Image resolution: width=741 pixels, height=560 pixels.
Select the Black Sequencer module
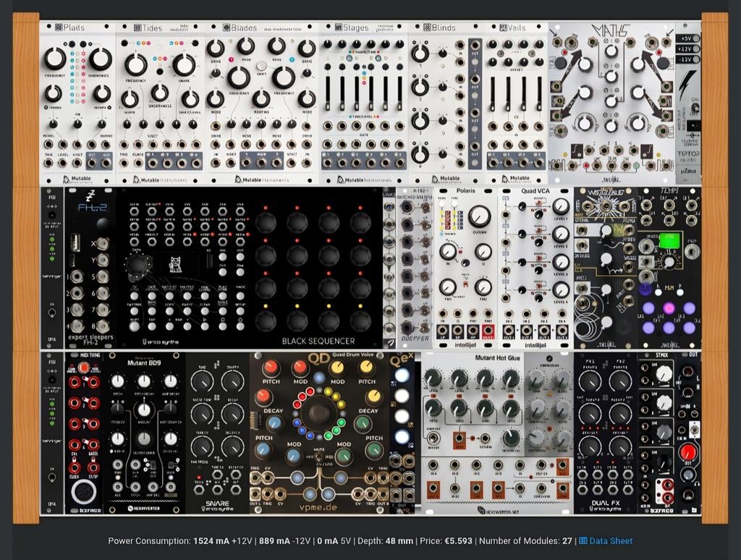(x=249, y=268)
